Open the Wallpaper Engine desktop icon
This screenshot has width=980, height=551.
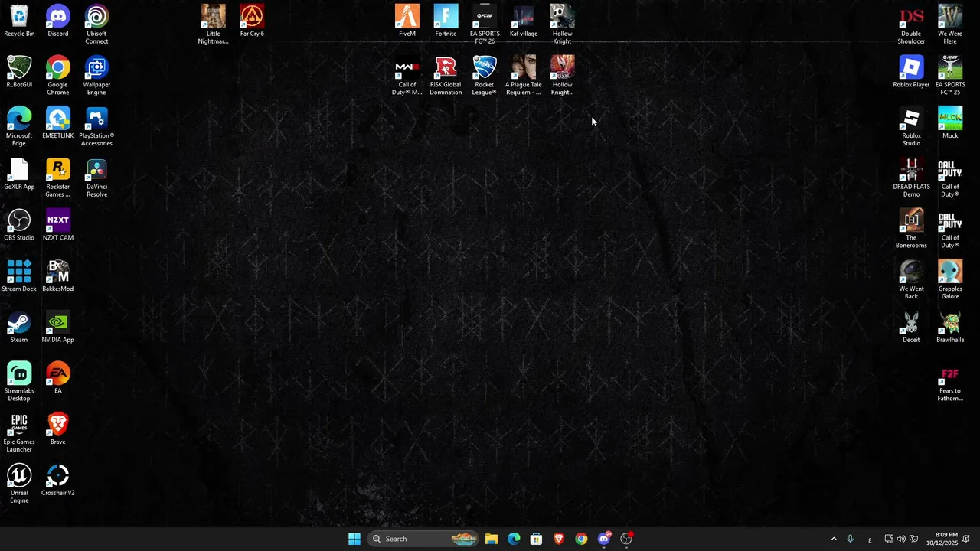[96, 76]
